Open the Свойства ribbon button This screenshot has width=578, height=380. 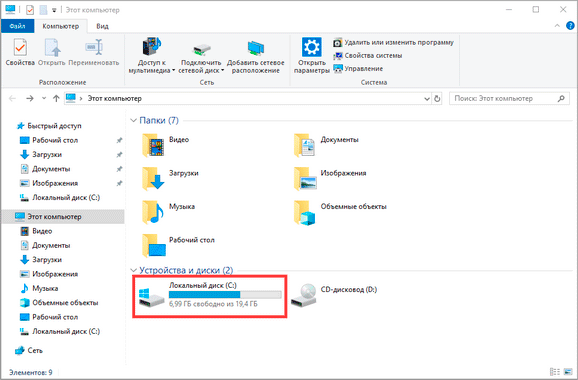point(20,52)
